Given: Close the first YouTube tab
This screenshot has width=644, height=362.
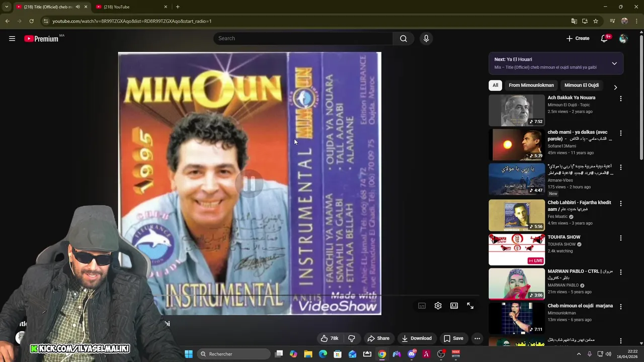Looking at the screenshot, I should [x=86, y=7].
